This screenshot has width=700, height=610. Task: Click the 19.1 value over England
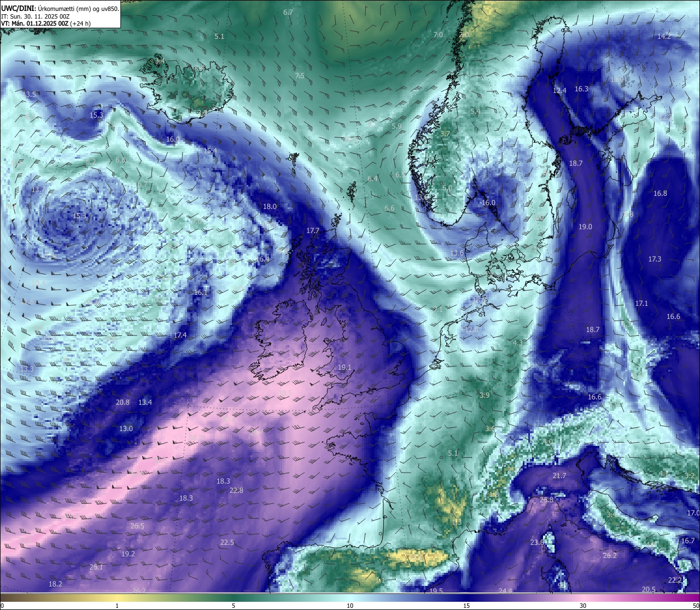pos(345,368)
